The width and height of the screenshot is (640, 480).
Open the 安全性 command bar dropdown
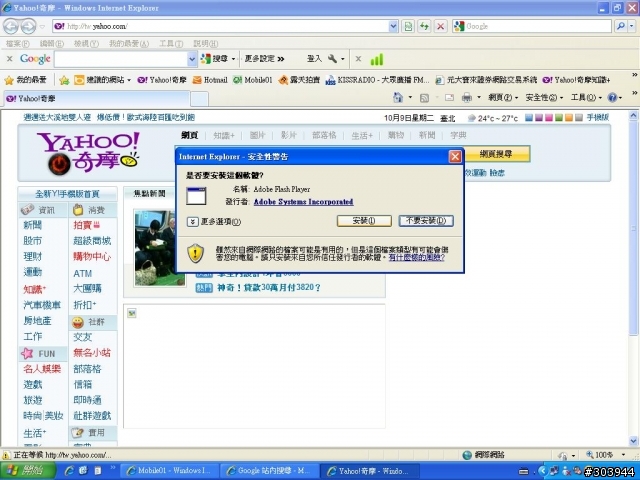coord(544,98)
